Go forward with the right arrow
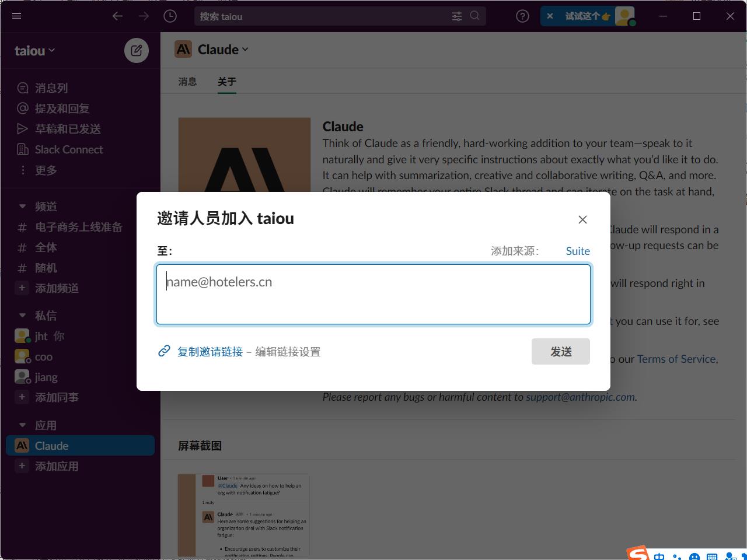747x560 pixels. (144, 16)
